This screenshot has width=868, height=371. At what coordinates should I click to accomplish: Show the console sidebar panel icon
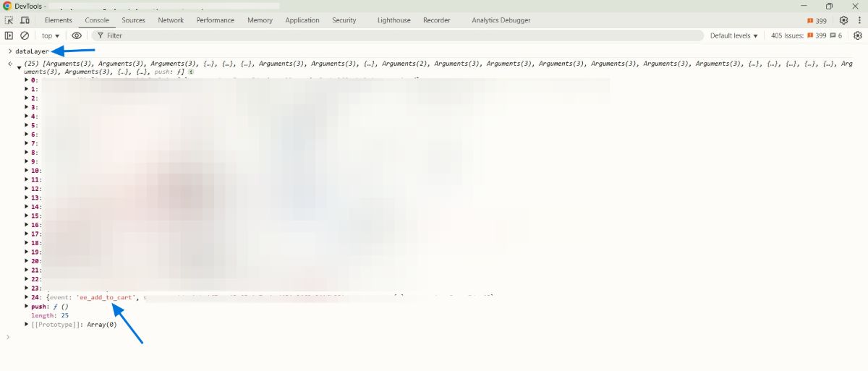pos(9,35)
